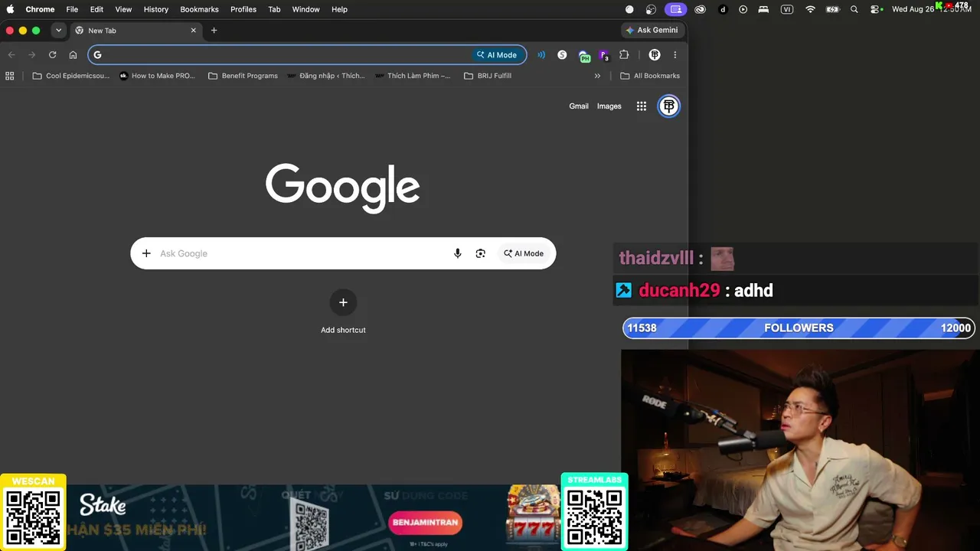This screenshot has width=980, height=551.
Task: Close the New Tab tab
Action: (x=194, y=31)
